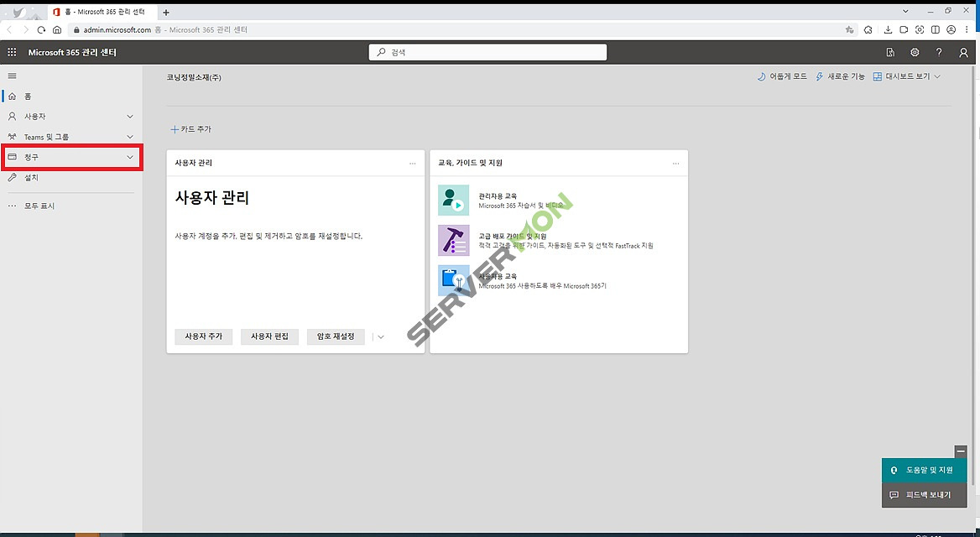This screenshot has width=980, height=537.
Task: Open the tab search dropdown arrow
Action: point(905,11)
